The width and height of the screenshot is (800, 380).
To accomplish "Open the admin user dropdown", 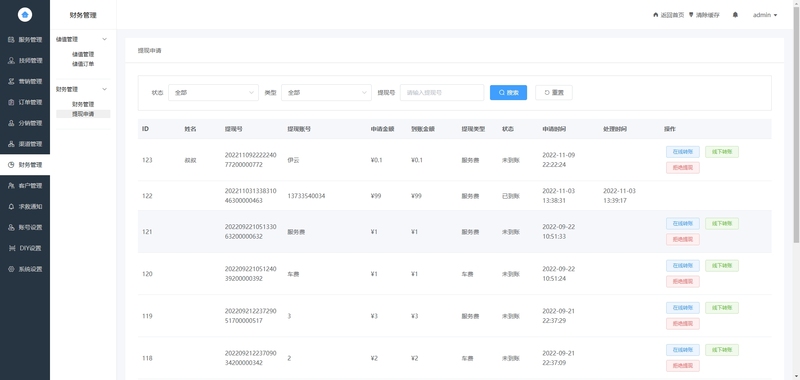I will (765, 15).
